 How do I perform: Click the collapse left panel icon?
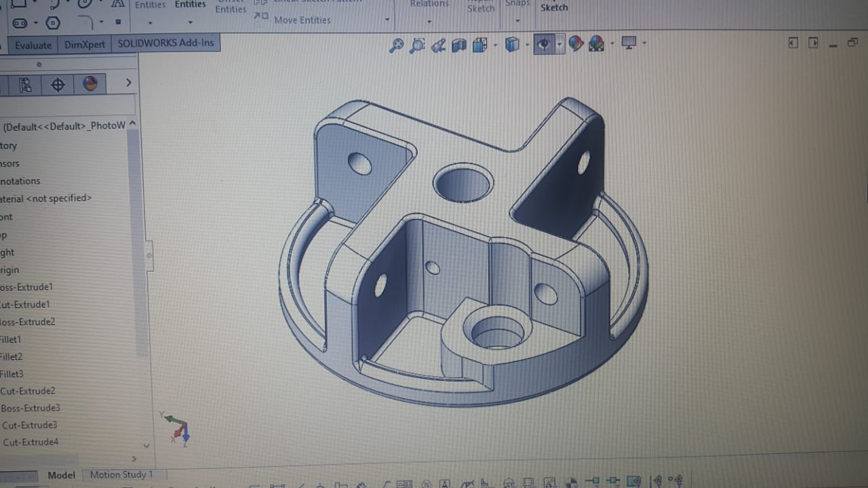tap(793, 43)
